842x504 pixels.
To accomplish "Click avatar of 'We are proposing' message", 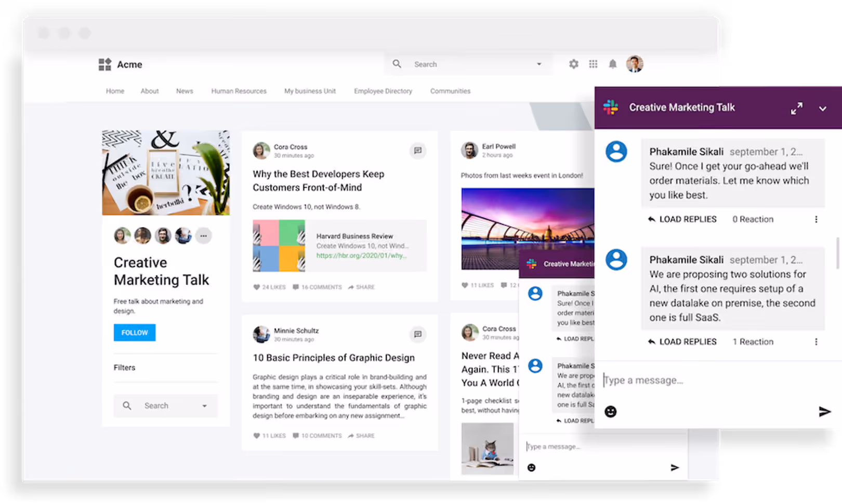I will click(616, 260).
